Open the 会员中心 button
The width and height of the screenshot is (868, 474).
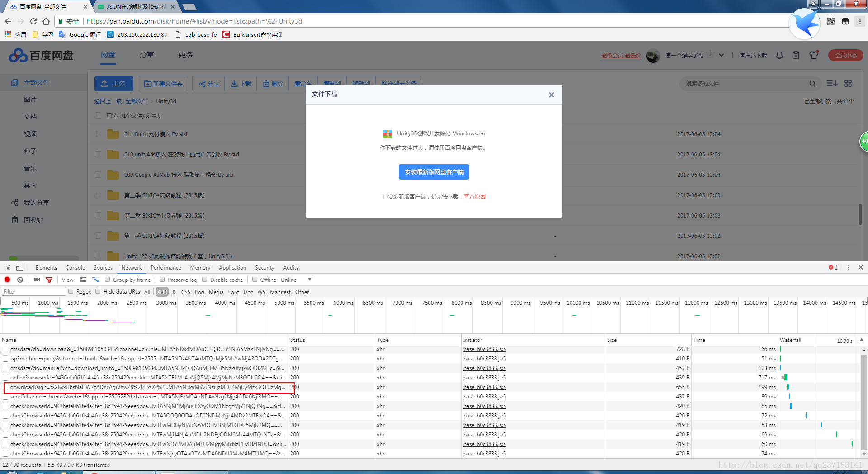pyautogui.click(x=845, y=55)
